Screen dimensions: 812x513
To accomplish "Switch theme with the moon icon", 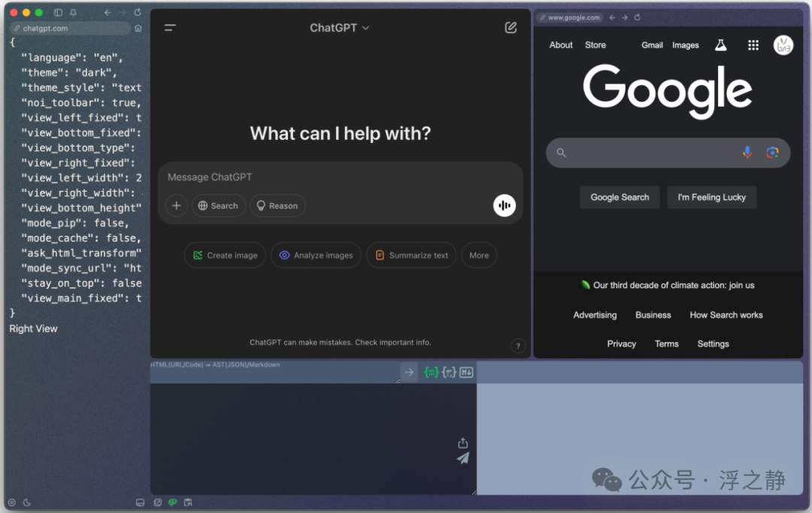I will pos(27,502).
